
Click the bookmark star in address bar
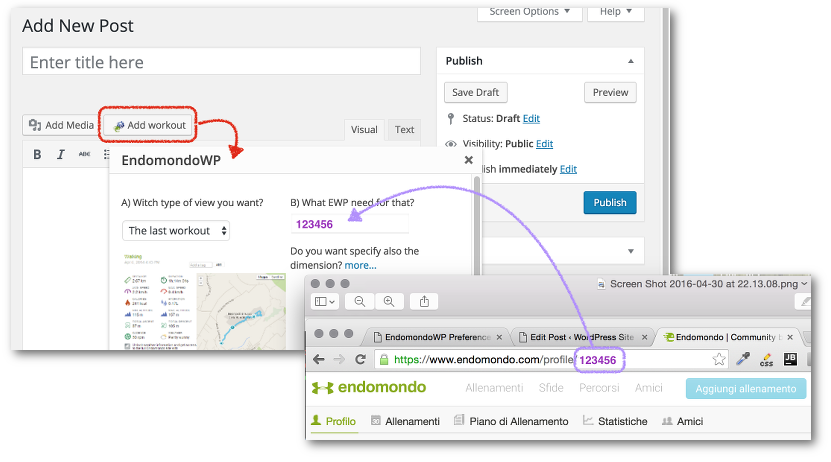click(x=719, y=360)
